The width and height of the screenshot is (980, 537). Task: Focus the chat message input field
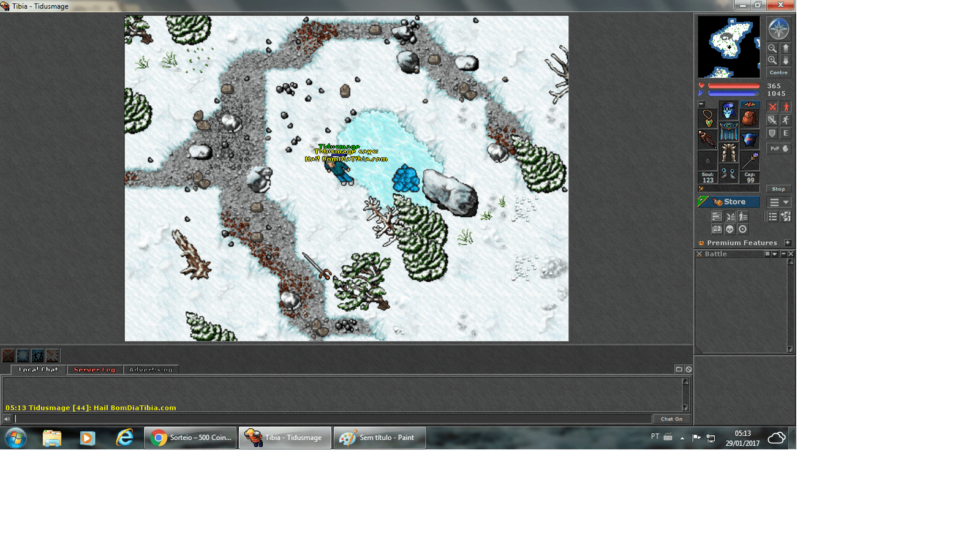333,419
